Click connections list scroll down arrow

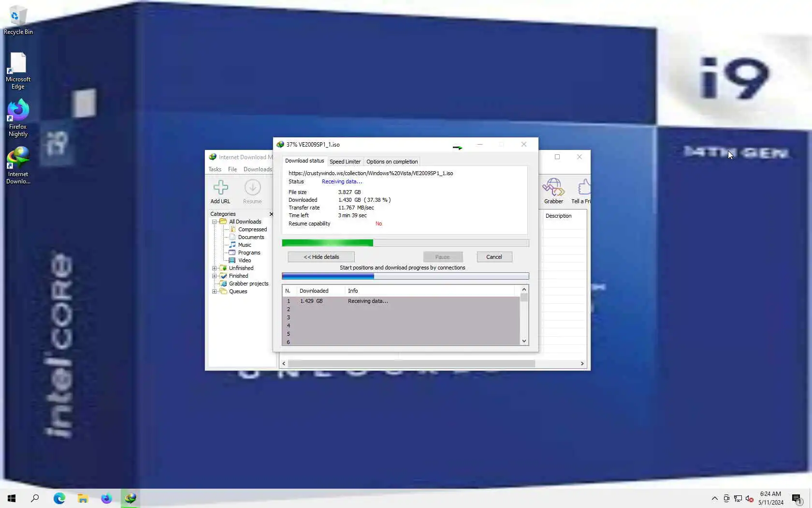(524, 341)
